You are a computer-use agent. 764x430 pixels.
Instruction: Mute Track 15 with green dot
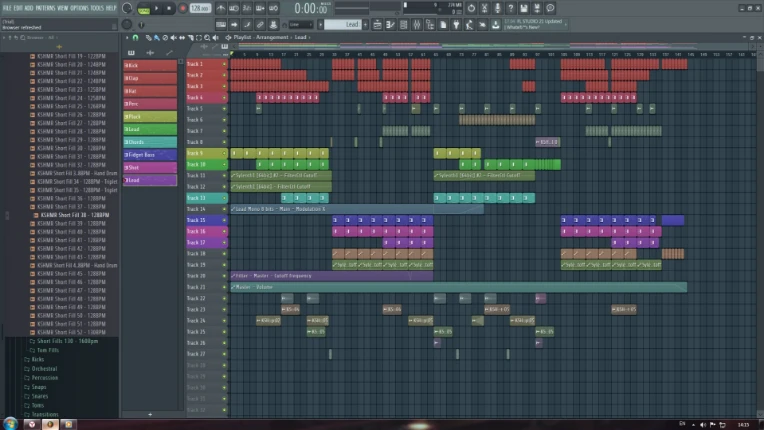(225, 220)
